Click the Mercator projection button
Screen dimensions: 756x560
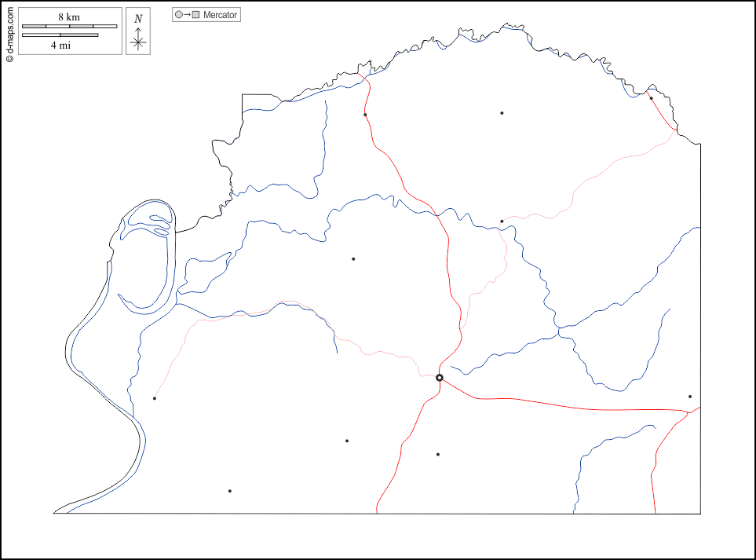pyautogui.click(x=206, y=15)
